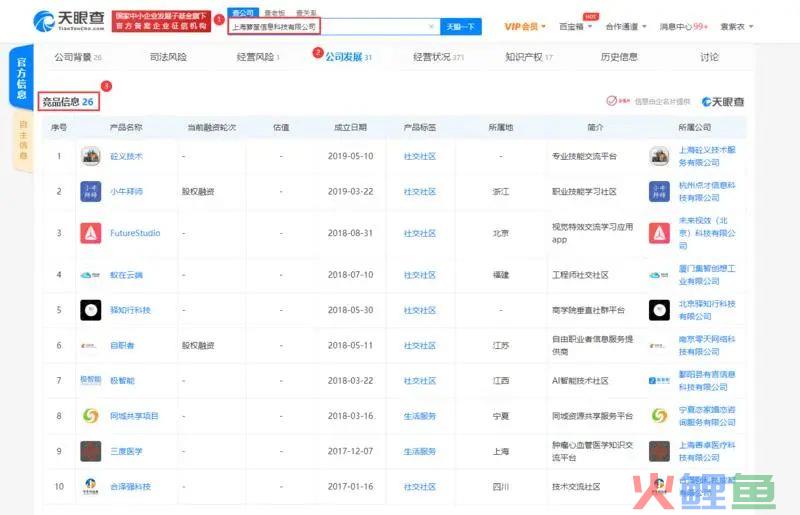The width and height of the screenshot is (800, 515).
Task: Switch to the 知识产权 tab
Action: pyautogui.click(x=529, y=57)
